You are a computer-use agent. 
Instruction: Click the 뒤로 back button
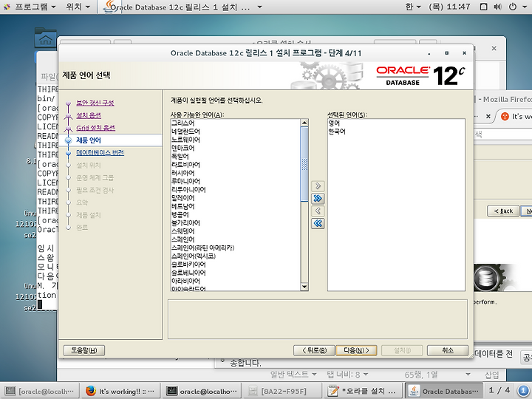(x=314, y=350)
